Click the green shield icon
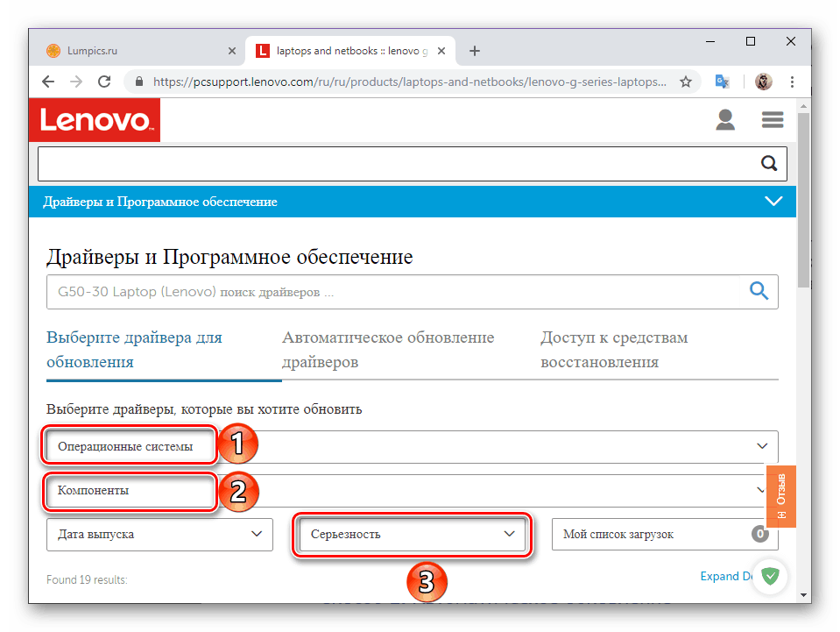 click(770, 576)
